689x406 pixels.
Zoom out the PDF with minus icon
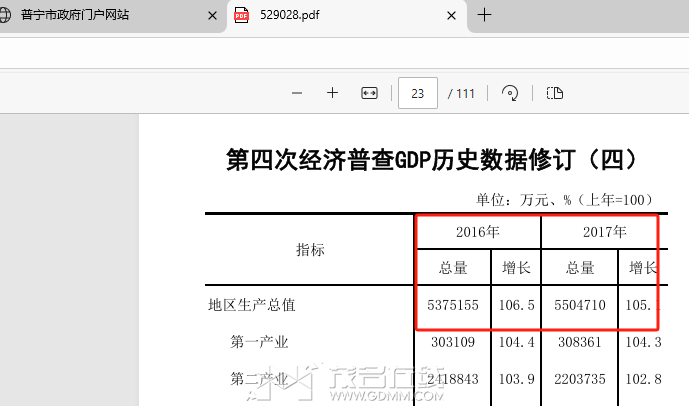(x=297, y=93)
